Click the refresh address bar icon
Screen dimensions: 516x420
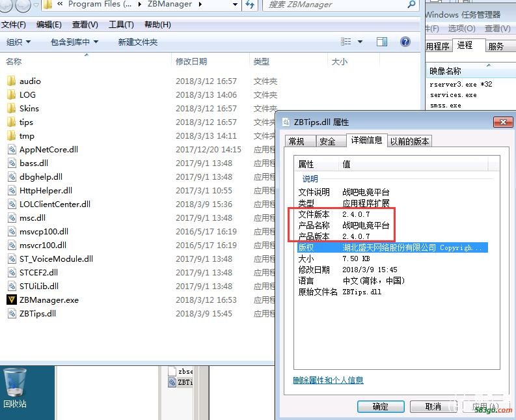tap(250, 5)
